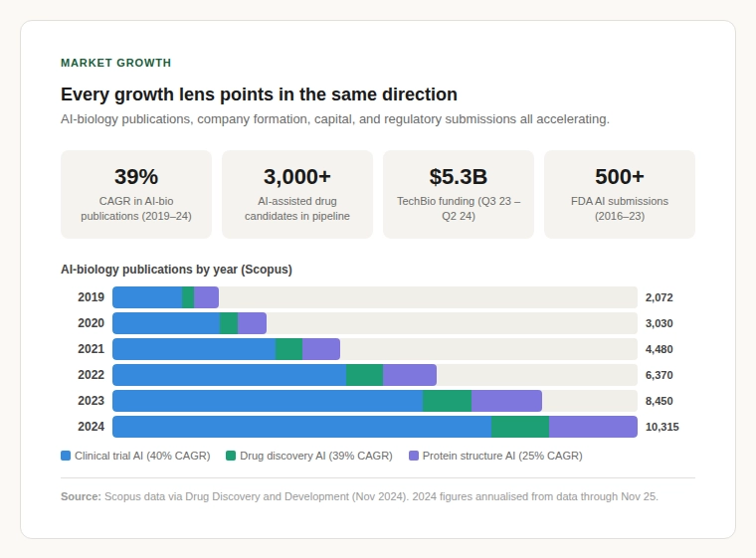The image size is (756, 558).
Task: Click the purple Protein structure AI legend swatch
Action: coord(414,456)
